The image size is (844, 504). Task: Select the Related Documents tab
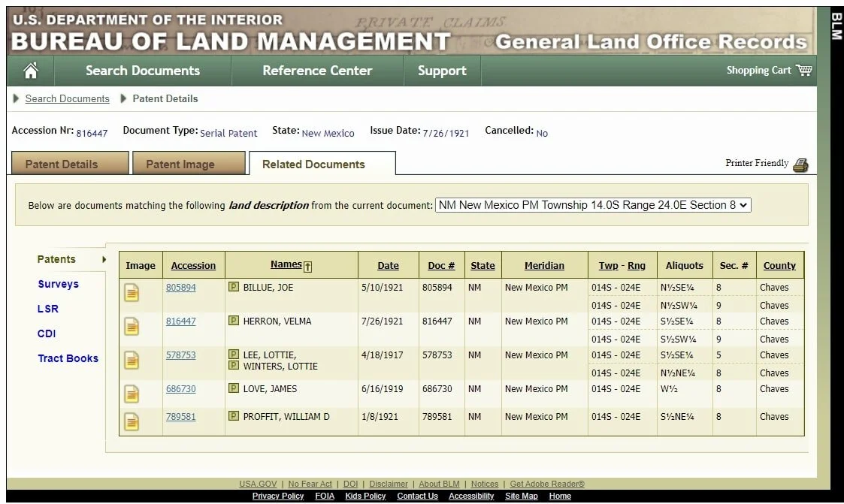pyautogui.click(x=322, y=163)
